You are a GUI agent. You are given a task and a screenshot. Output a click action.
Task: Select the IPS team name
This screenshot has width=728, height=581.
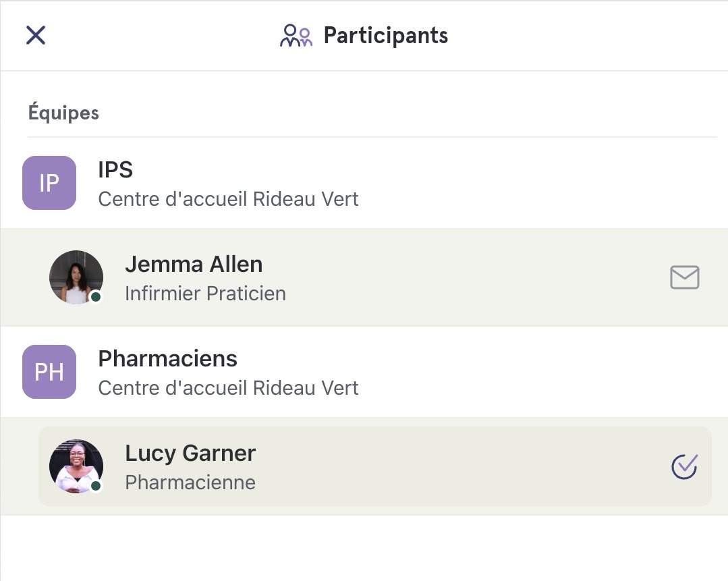(x=115, y=169)
